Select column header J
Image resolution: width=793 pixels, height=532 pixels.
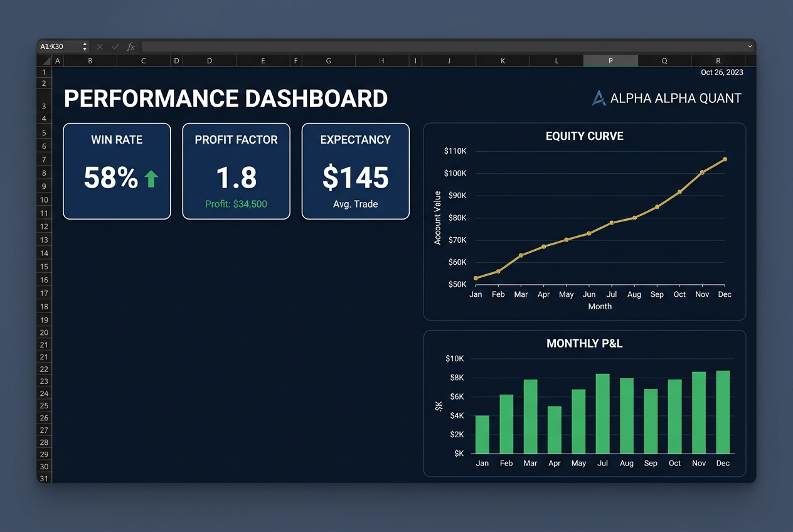pyautogui.click(x=449, y=61)
